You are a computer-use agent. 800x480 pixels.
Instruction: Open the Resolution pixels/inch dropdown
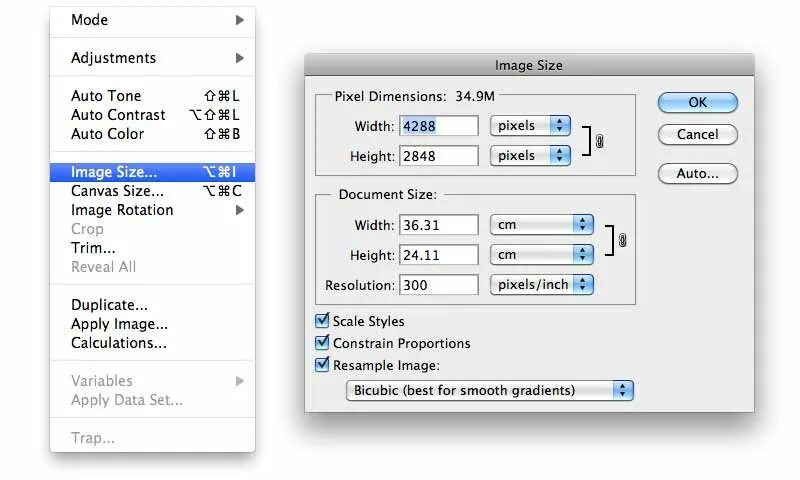click(541, 285)
